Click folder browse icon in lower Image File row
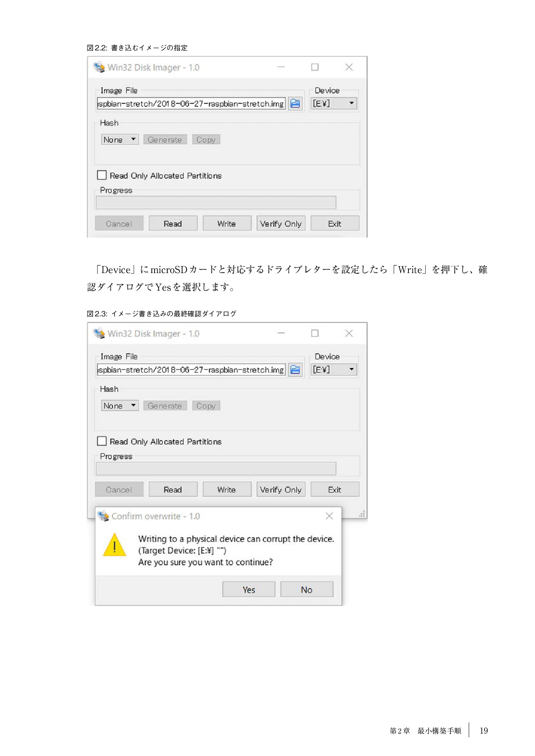 [x=295, y=369]
